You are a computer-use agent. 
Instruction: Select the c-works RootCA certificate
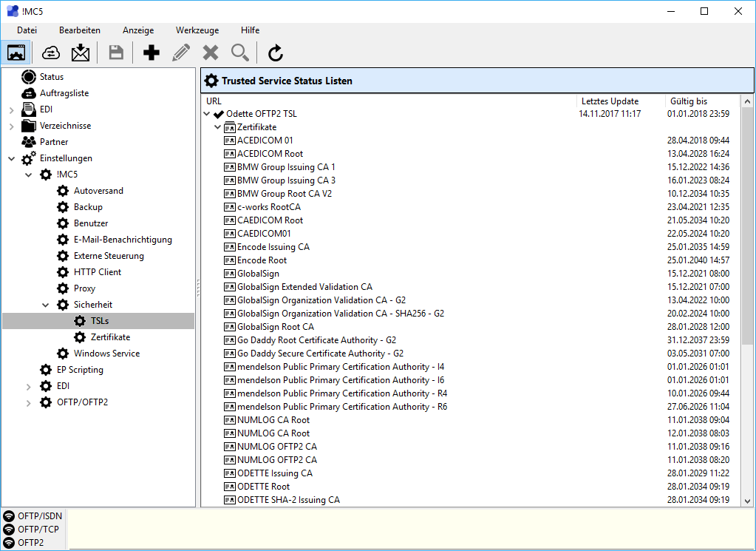point(268,207)
